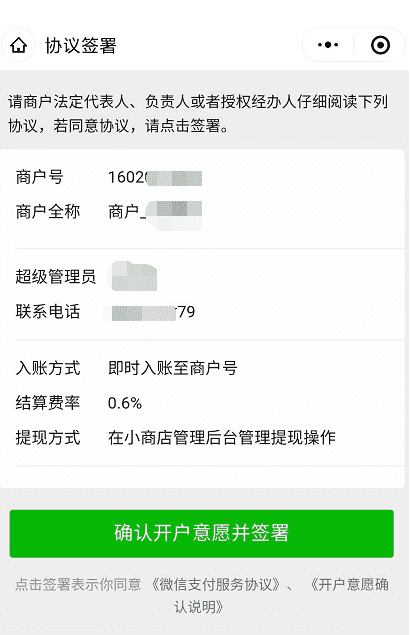Tap the 商户全称 merchant name value
Viewport: 410px width, 635px height.
(x=155, y=212)
